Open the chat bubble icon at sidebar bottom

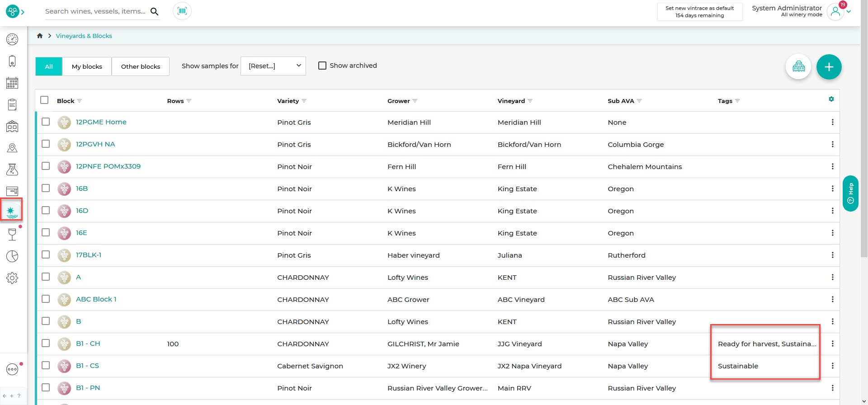12,369
